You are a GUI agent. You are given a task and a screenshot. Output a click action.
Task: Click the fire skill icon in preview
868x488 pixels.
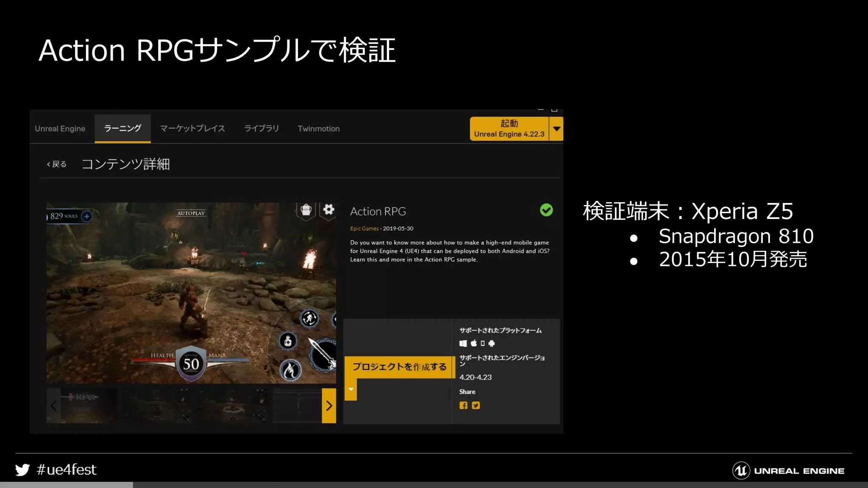point(291,370)
